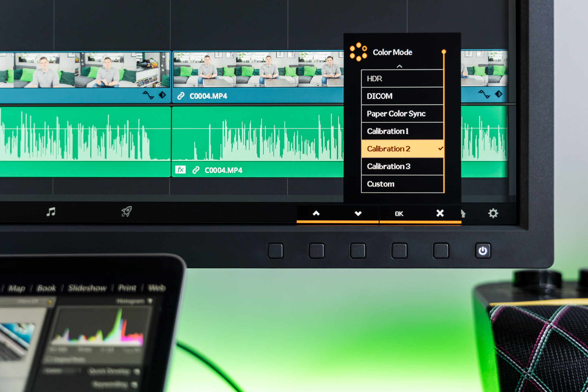Click the OSD up arrow button
Image resolution: width=588 pixels, height=392 pixels.
coord(316,213)
